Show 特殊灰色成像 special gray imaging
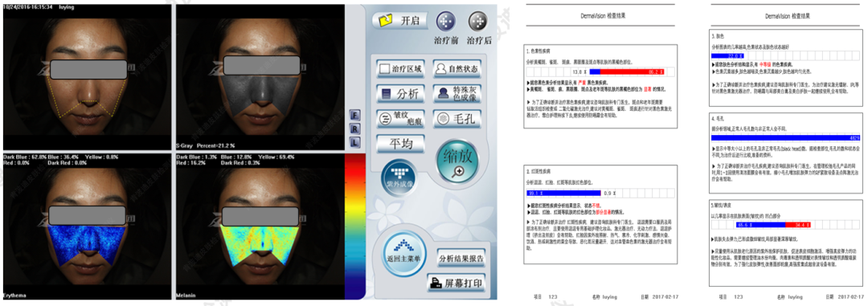Screen dimensions: 868x306 [457, 93]
